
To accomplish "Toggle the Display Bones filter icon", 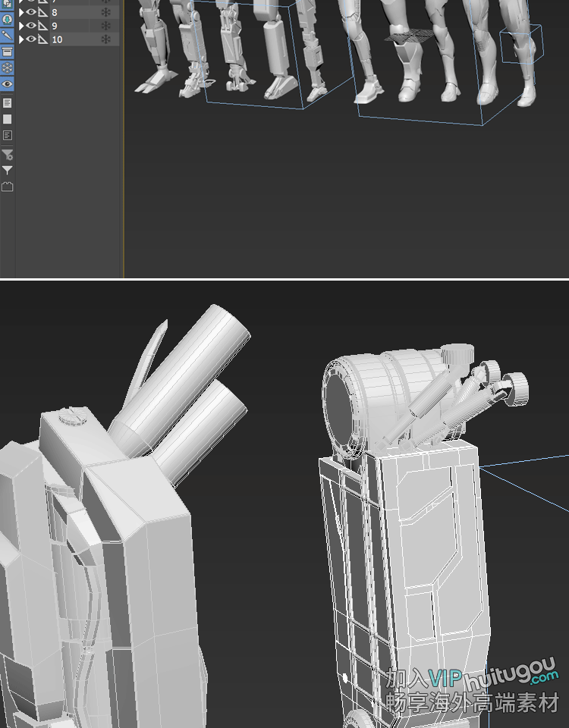I will [7, 36].
